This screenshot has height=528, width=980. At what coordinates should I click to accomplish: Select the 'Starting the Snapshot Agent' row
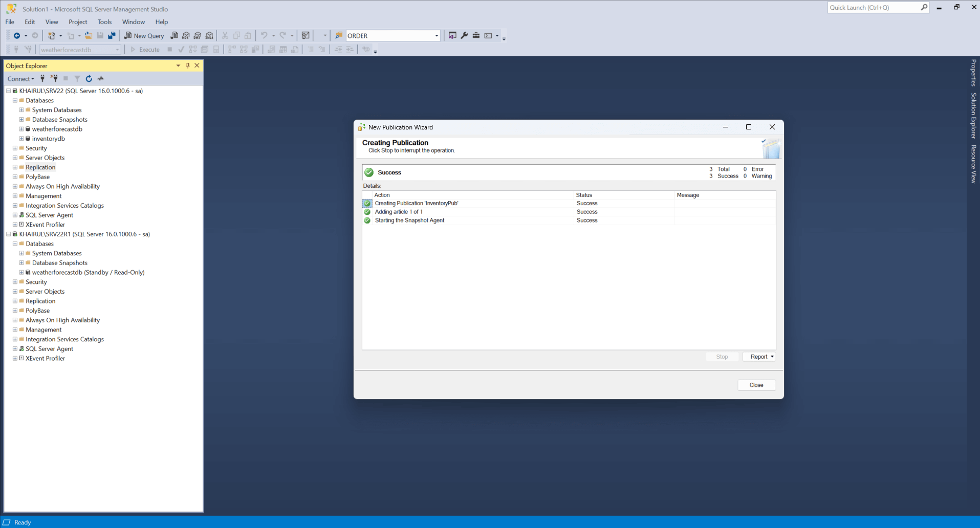409,221
